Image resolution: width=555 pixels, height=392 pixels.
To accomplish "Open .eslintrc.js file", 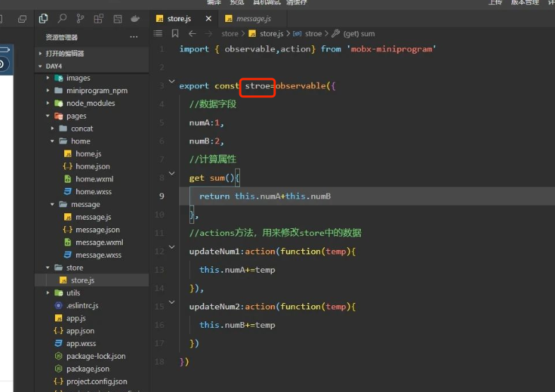I will (92, 305).
